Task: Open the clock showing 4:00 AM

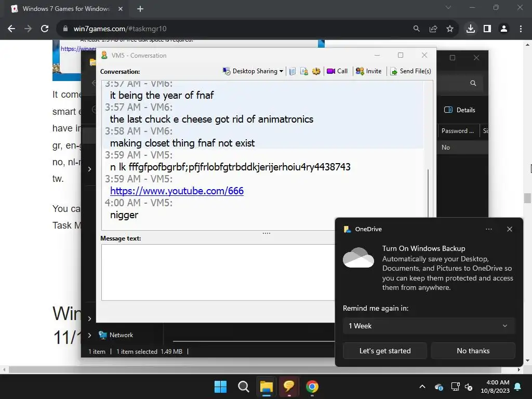Action: point(495,387)
